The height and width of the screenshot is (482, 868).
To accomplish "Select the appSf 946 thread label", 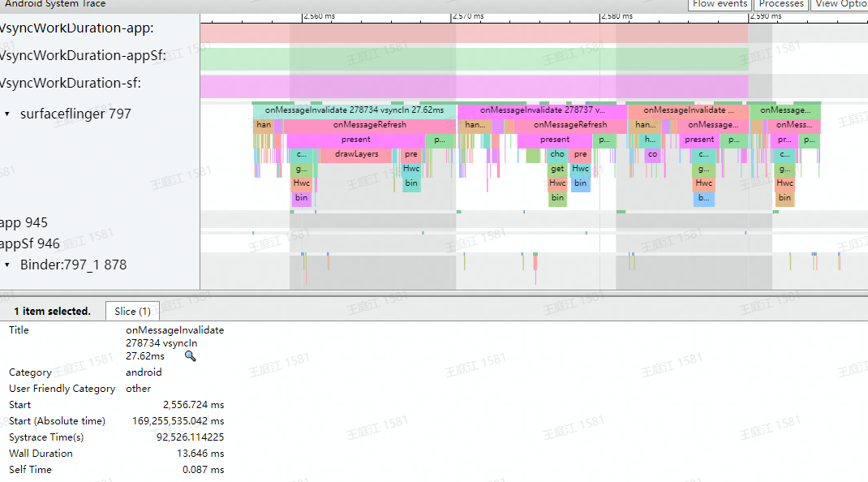I will (x=29, y=243).
